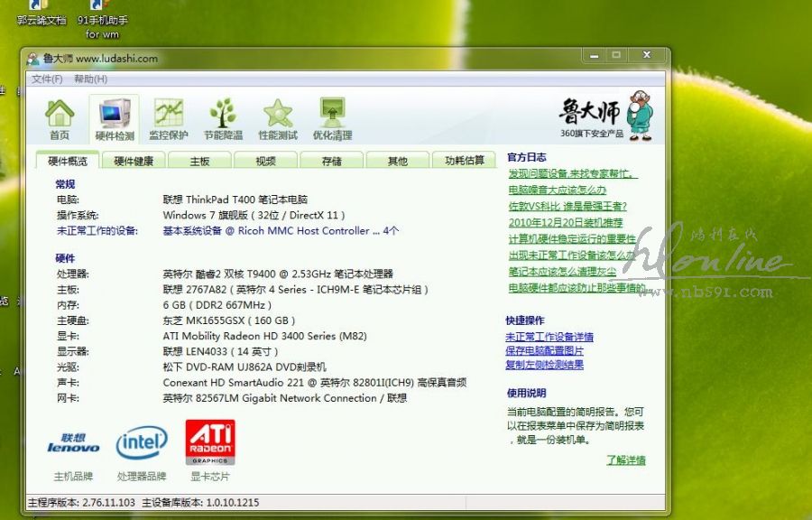Close the 鲁大师 window
812x520 pixels.
point(647,55)
